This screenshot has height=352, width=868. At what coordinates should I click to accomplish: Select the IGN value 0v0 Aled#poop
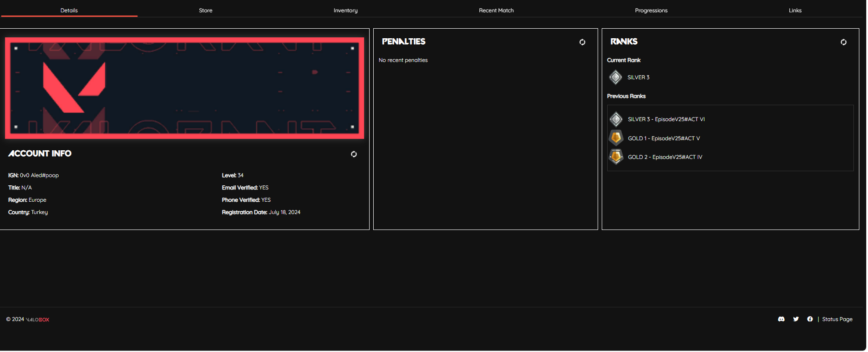point(39,175)
